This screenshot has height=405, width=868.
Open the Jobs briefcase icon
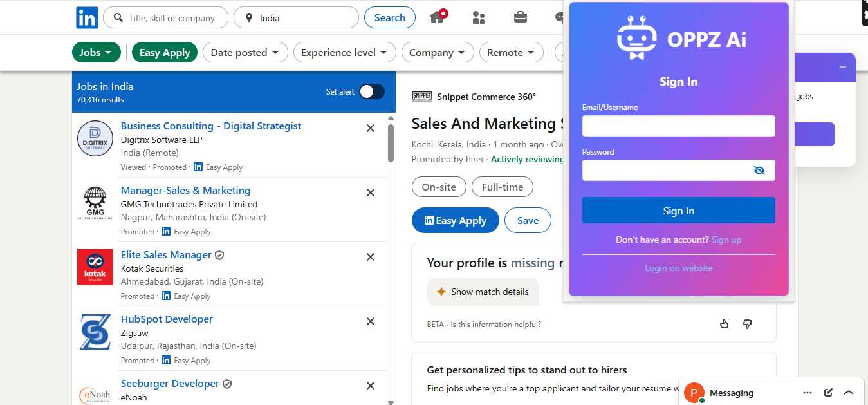click(x=521, y=17)
